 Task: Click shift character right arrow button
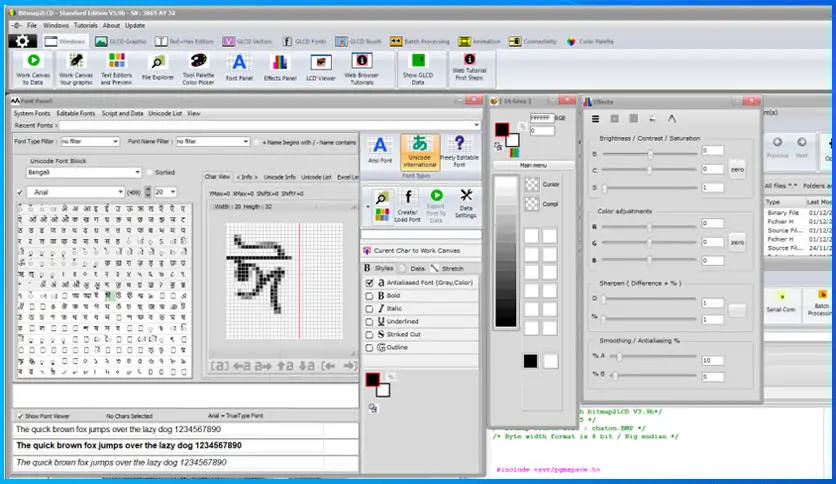(263, 366)
